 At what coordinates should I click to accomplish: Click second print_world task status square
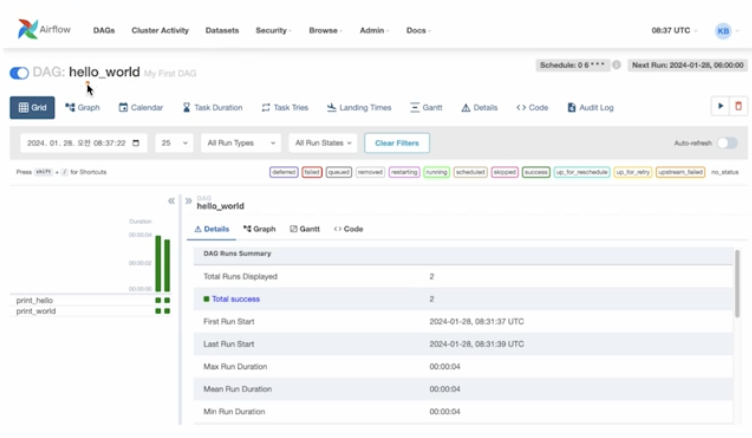(167, 311)
